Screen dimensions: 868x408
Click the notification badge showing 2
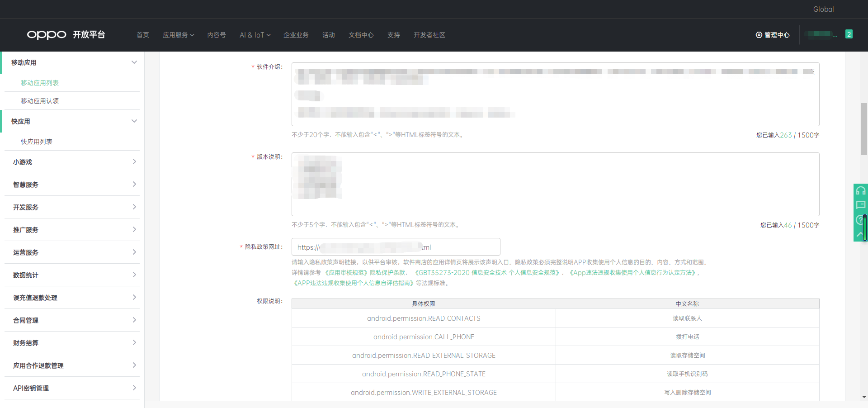click(849, 34)
